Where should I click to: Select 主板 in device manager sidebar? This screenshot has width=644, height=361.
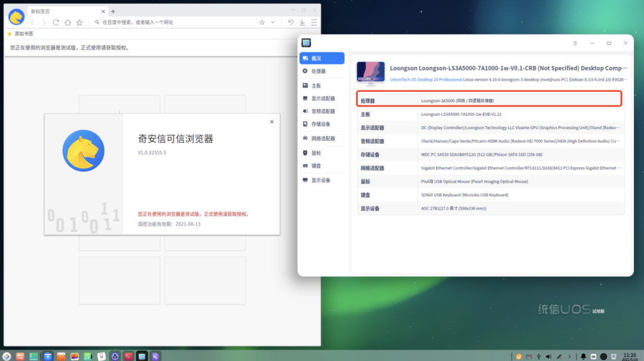pyautogui.click(x=322, y=85)
